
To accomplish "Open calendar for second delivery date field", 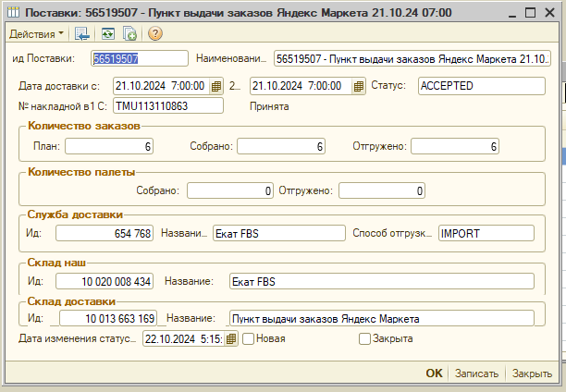I will pyautogui.click(x=359, y=86).
